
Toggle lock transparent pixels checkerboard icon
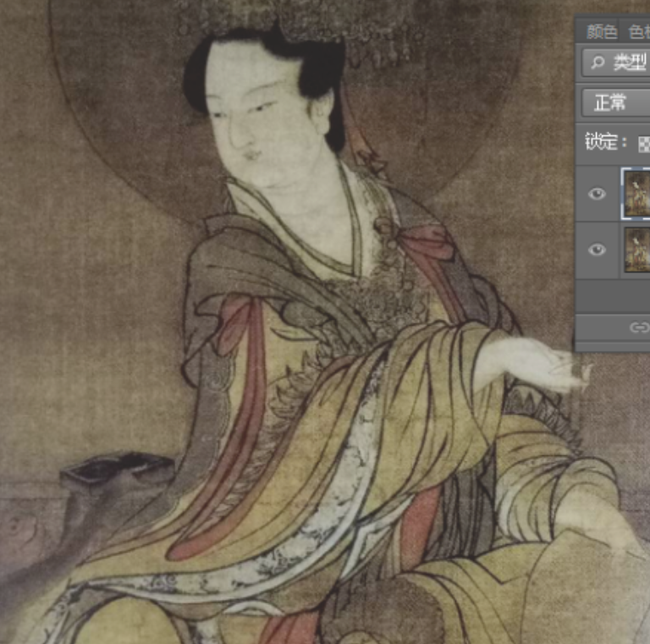pos(643,142)
